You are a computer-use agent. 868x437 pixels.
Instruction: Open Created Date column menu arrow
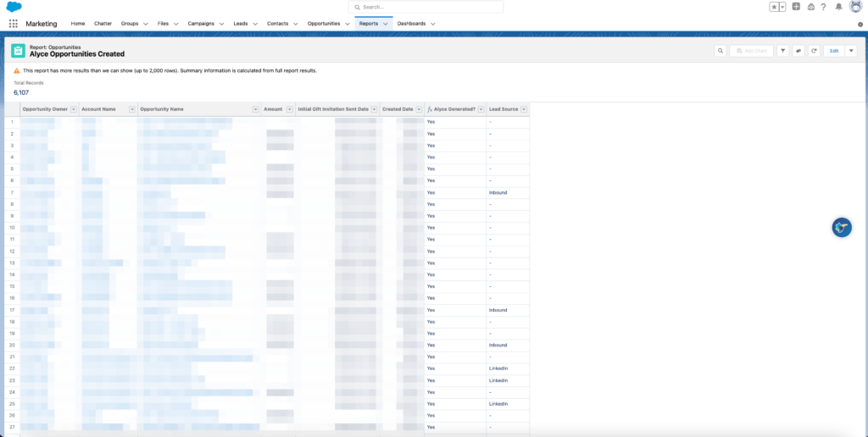coord(419,109)
